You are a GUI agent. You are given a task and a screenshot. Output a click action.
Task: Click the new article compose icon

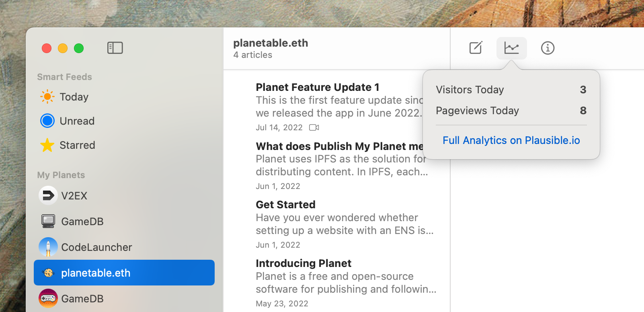pyautogui.click(x=476, y=48)
